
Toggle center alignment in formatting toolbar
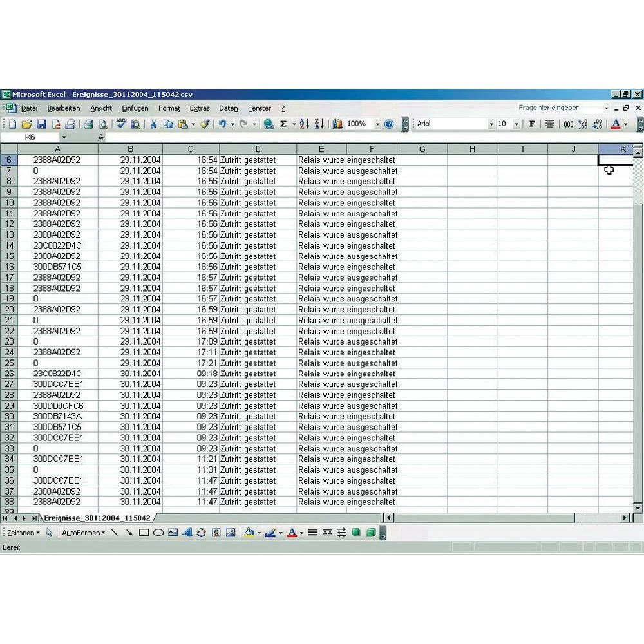549,124
